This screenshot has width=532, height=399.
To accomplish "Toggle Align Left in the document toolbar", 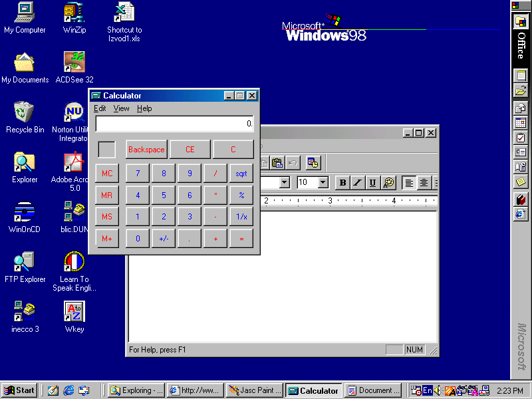I will (409, 183).
